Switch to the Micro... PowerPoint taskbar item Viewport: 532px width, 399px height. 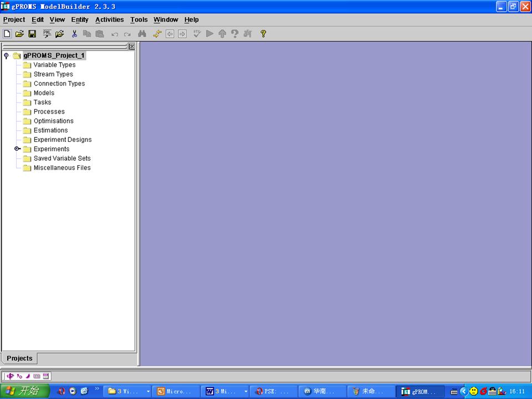(x=176, y=392)
